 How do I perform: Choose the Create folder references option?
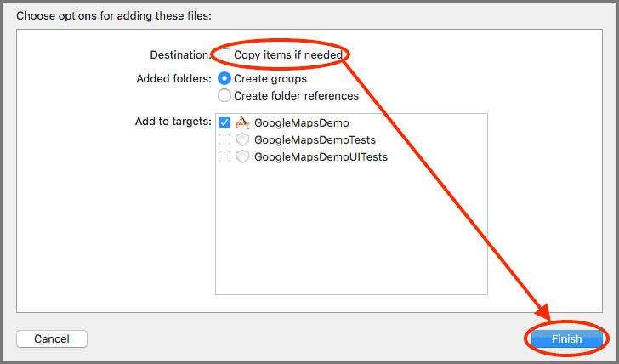(x=224, y=95)
